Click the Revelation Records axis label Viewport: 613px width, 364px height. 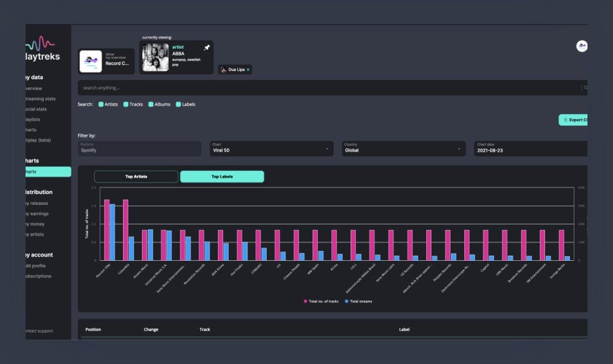[x=195, y=274]
